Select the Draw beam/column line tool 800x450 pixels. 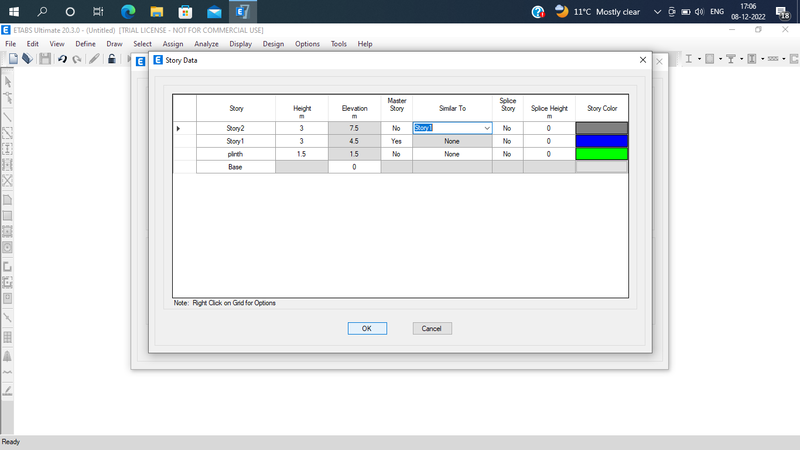[x=7, y=117]
